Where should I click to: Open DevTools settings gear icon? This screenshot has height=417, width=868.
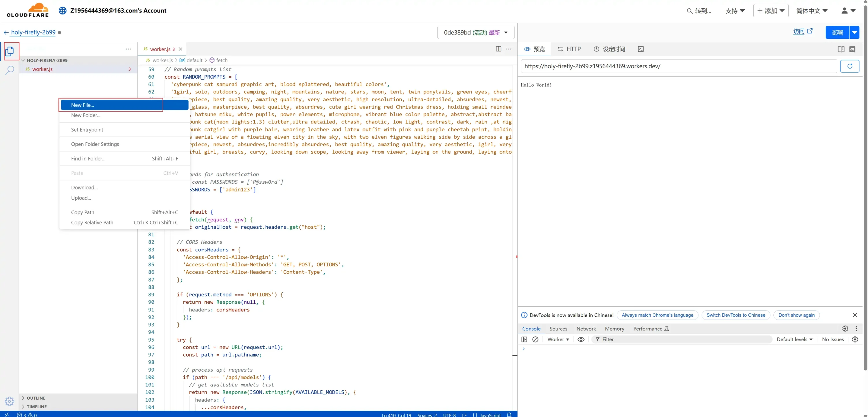845,329
